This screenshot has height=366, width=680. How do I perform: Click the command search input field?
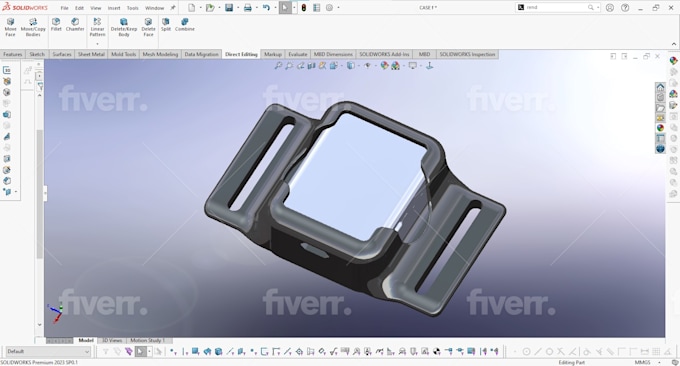click(556, 7)
